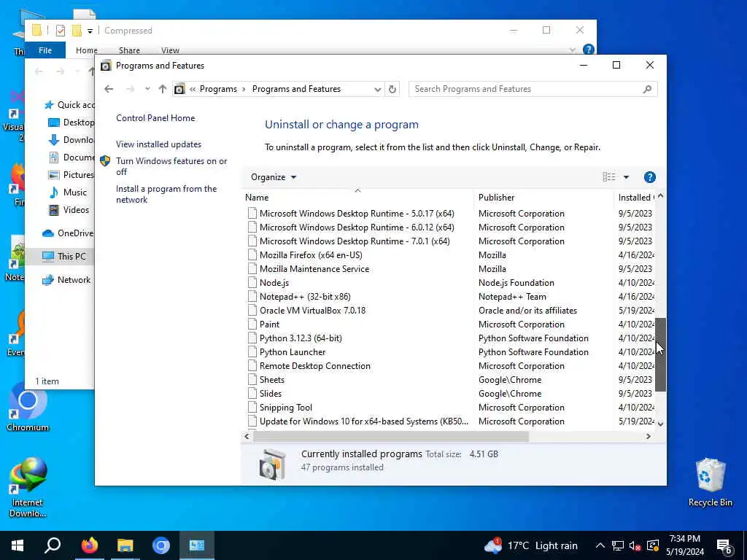Click the muted volume tray icon

(635, 545)
